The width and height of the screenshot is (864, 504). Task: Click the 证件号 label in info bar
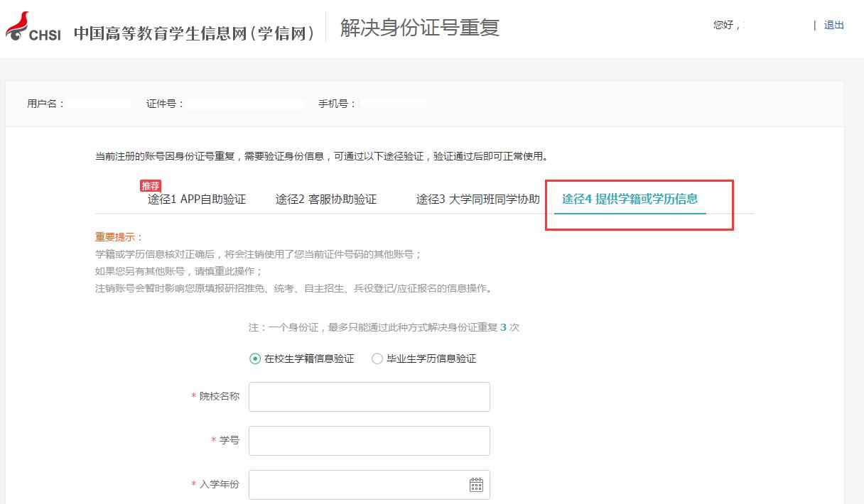[x=165, y=104]
